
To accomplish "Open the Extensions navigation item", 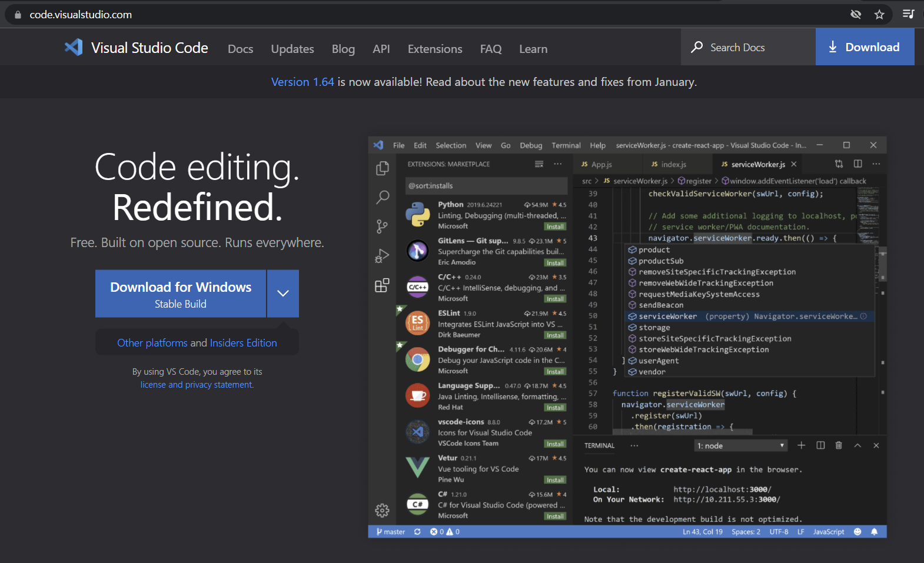I will pyautogui.click(x=435, y=49).
